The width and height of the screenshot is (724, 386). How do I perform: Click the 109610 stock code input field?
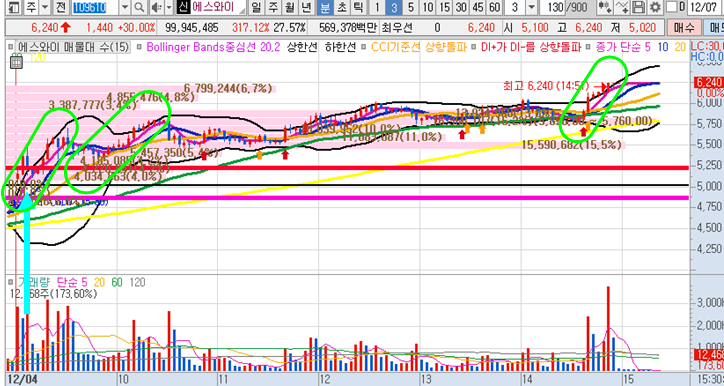pos(95,7)
